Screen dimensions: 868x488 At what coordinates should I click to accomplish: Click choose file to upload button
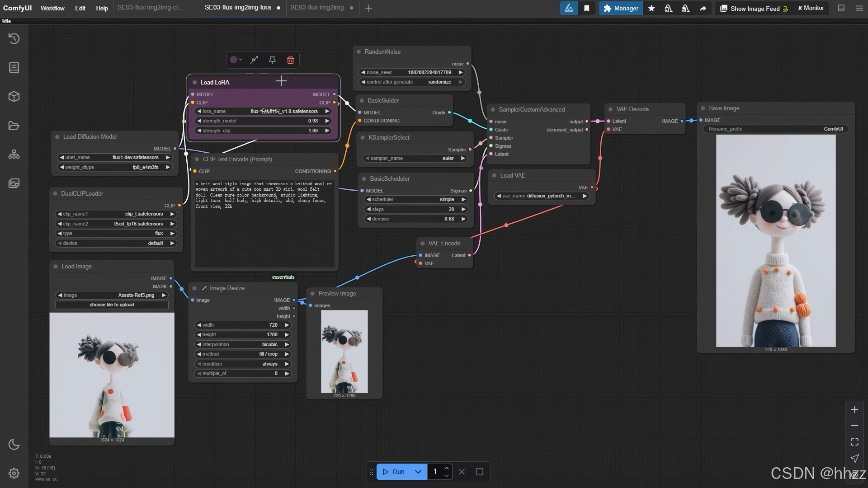(112, 305)
